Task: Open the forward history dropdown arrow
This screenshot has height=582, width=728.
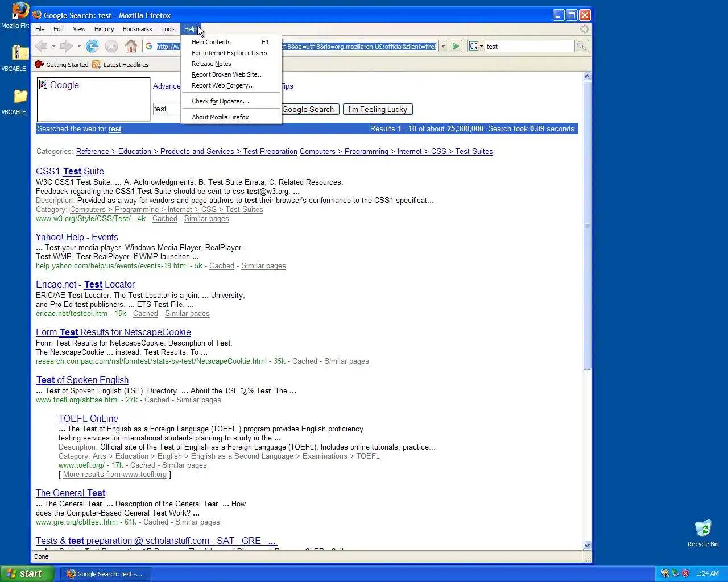Action: (78, 47)
